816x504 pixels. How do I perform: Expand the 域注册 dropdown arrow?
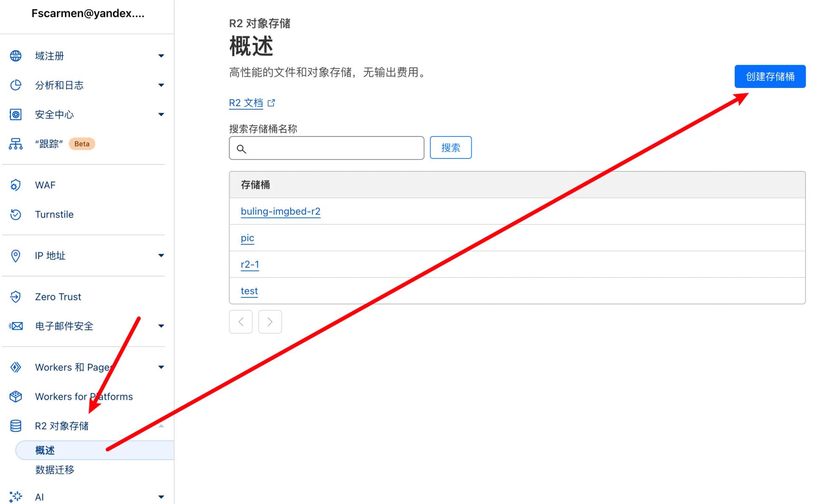(x=161, y=56)
